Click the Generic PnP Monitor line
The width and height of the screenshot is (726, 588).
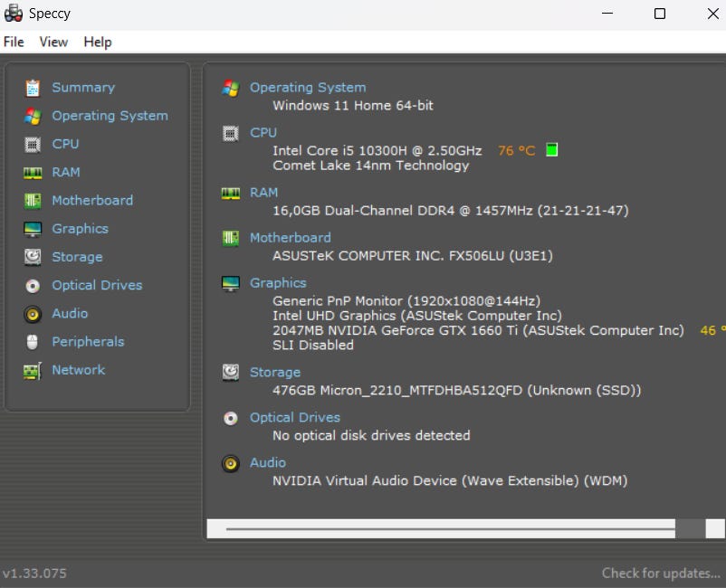(x=406, y=301)
